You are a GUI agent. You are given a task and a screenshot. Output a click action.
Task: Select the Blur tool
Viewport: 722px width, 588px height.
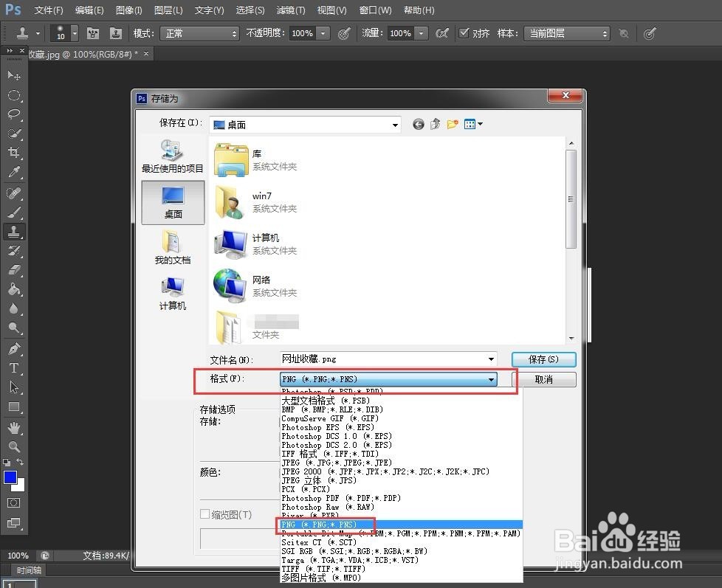[x=14, y=308]
